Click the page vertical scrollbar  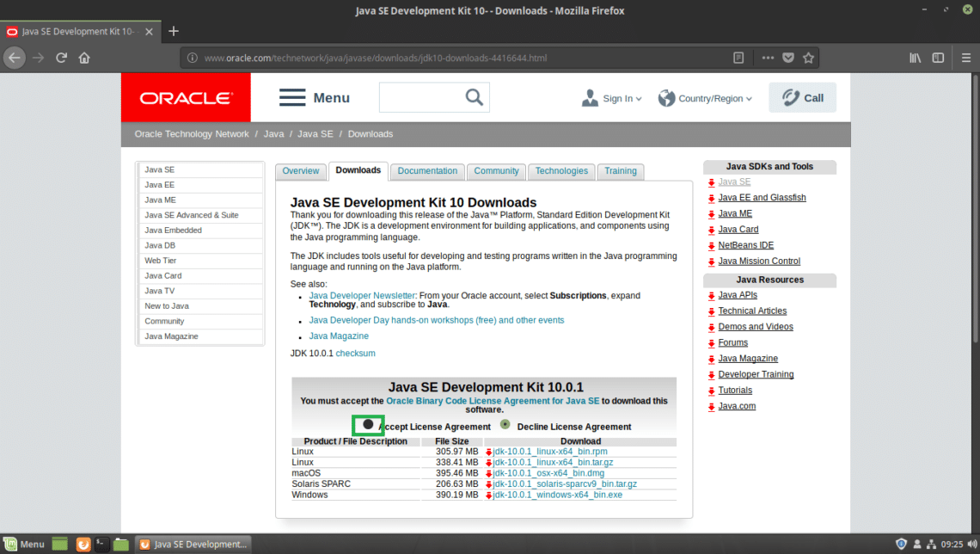tap(975, 208)
